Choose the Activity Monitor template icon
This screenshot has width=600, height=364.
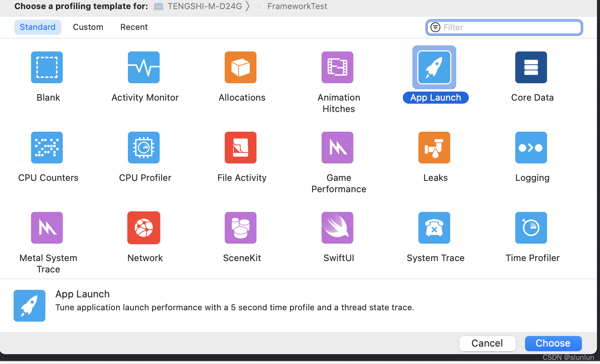coord(144,67)
